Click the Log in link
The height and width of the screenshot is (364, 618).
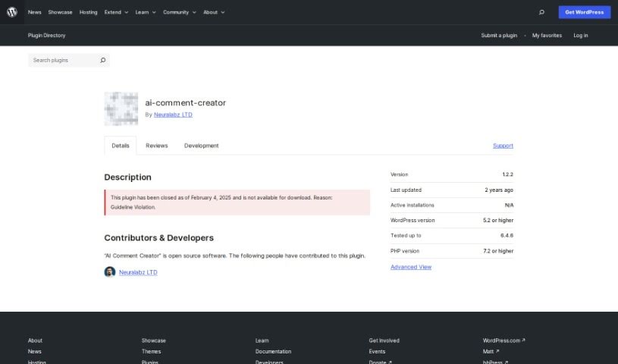point(581,36)
